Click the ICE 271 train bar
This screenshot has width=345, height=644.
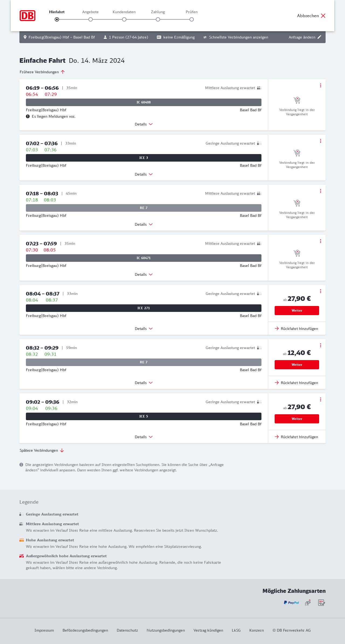pyautogui.click(x=144, y=308)
